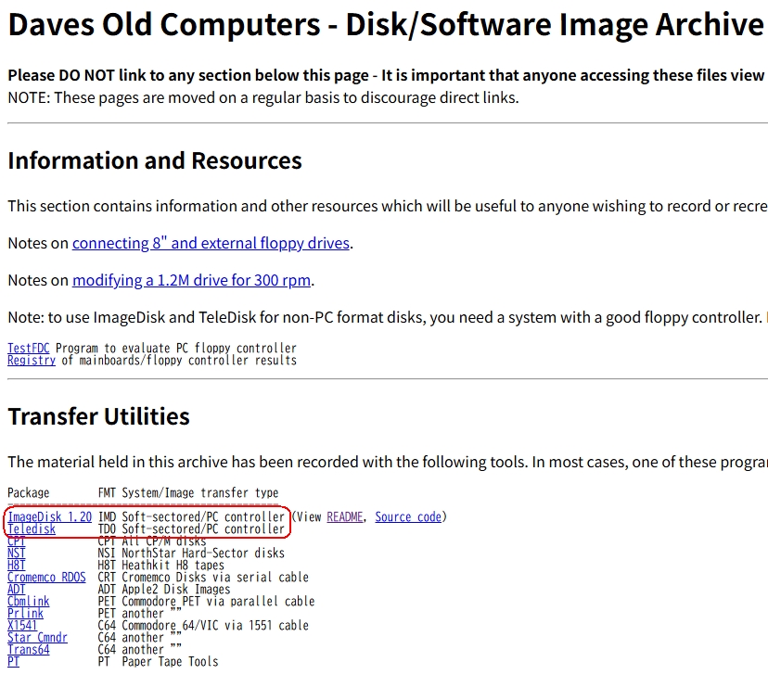Click the 'NOTE: These pages are moved' line
Viewport: 768px width, 700px height.
point(263,97)
